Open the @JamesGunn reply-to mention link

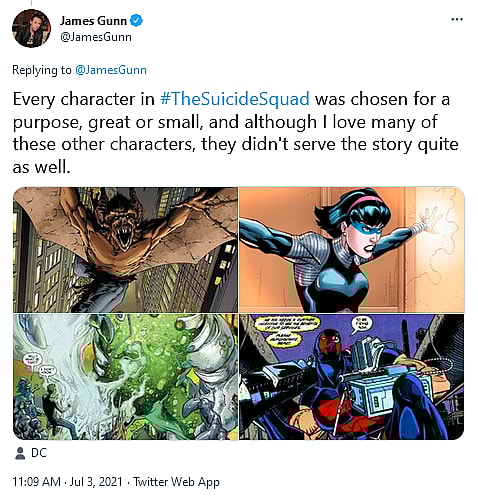coord(111,70)
